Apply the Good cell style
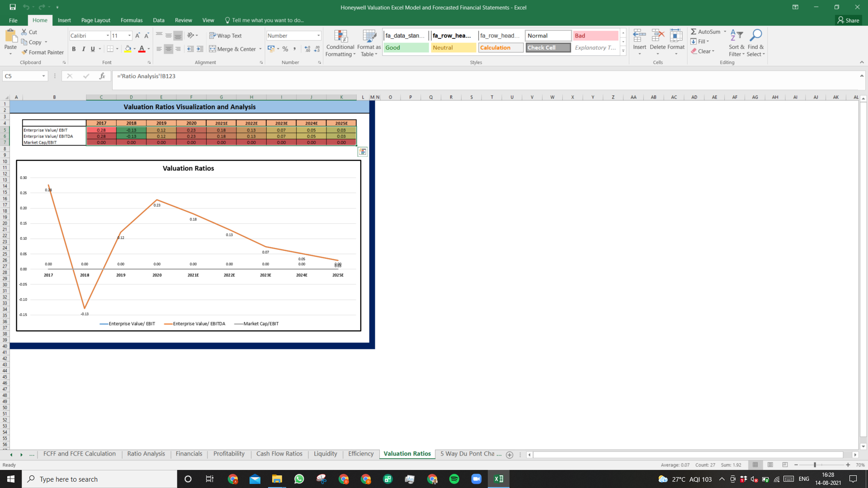The image size is (868, 488). (406, 47)
